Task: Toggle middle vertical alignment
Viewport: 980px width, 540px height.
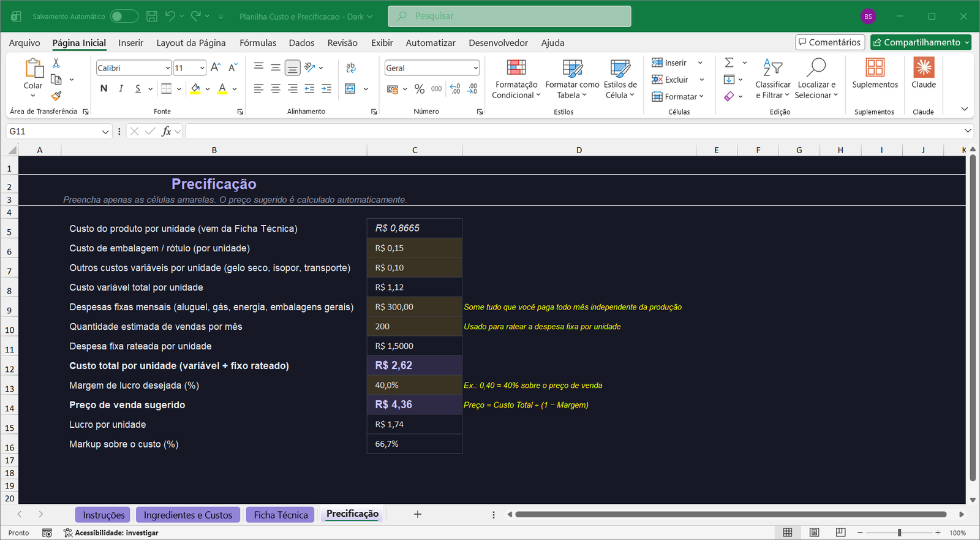Action: (276, 68)
